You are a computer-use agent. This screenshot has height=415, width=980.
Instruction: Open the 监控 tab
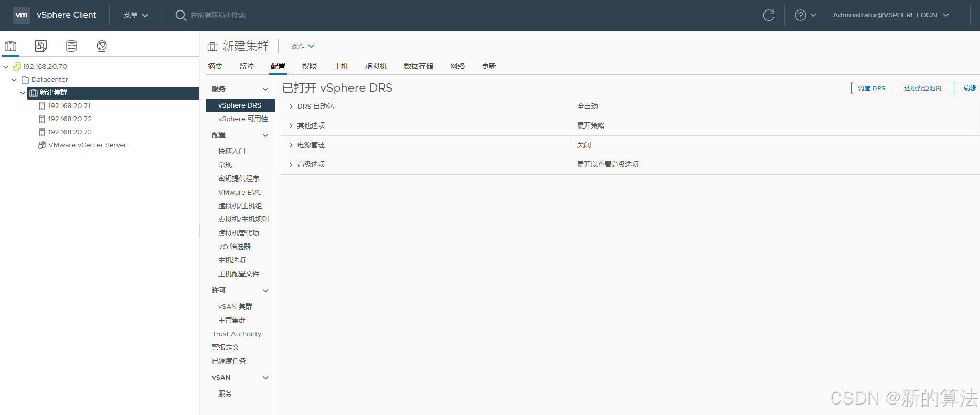(247, 66)
